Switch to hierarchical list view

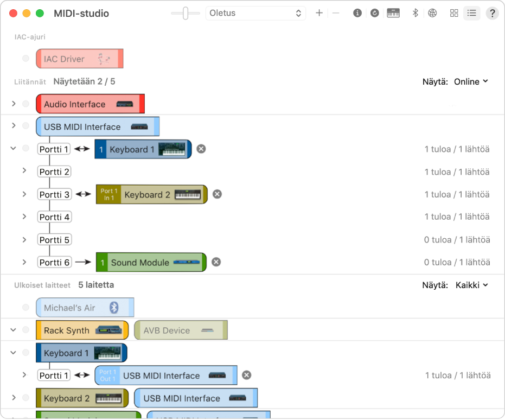(x=472, y=13)
